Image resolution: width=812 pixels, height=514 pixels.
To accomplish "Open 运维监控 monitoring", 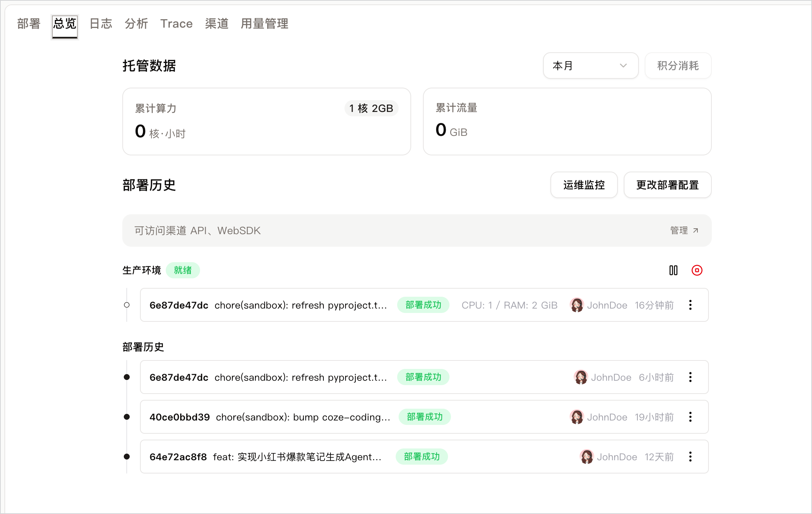I will [584, 185].
